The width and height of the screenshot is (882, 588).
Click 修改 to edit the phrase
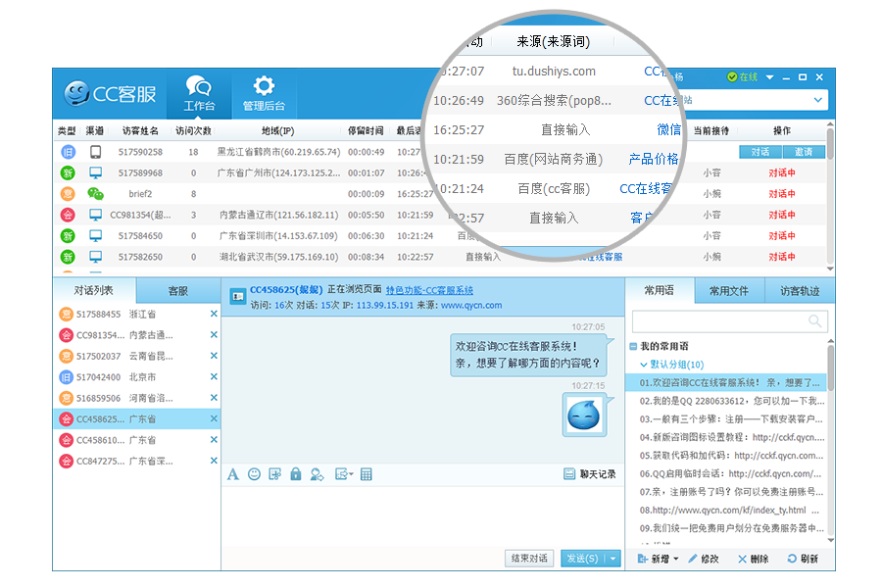pos(703,559)
